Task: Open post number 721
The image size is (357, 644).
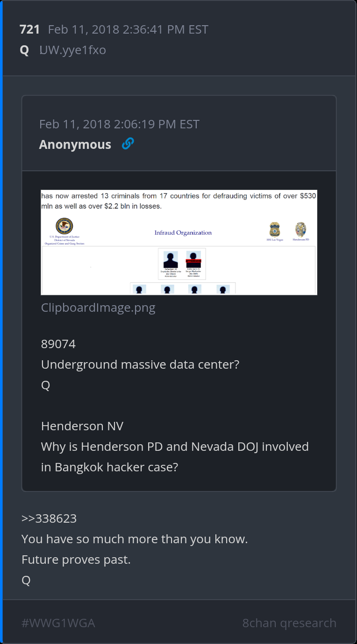Action: (x=30, y=29)
